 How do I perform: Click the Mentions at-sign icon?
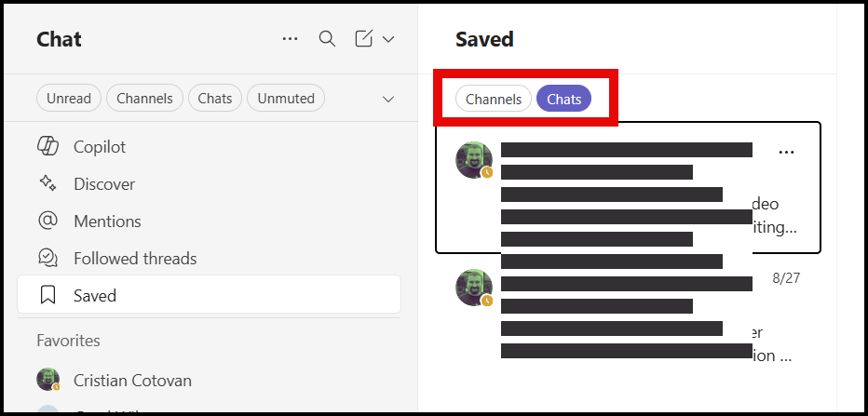click(x=47, y=221)
